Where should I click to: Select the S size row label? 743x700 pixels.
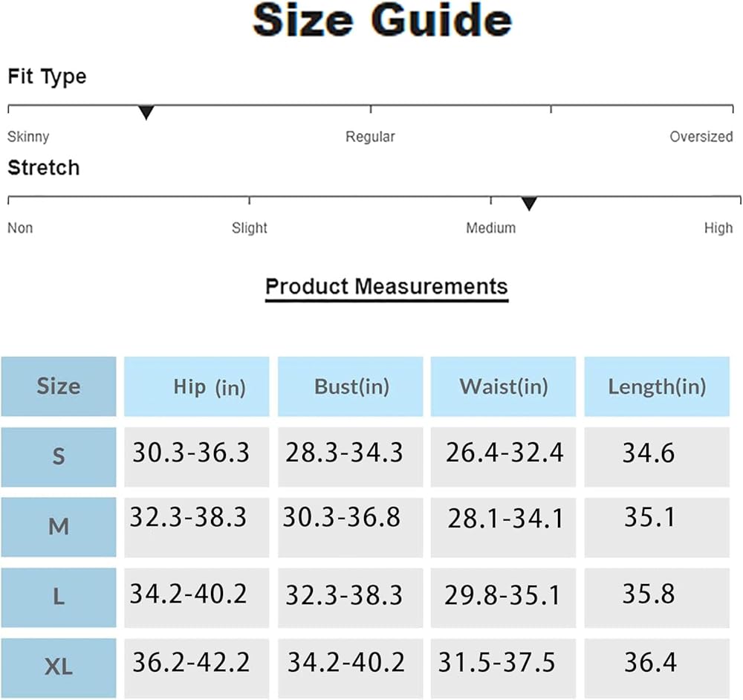point(59,456)
